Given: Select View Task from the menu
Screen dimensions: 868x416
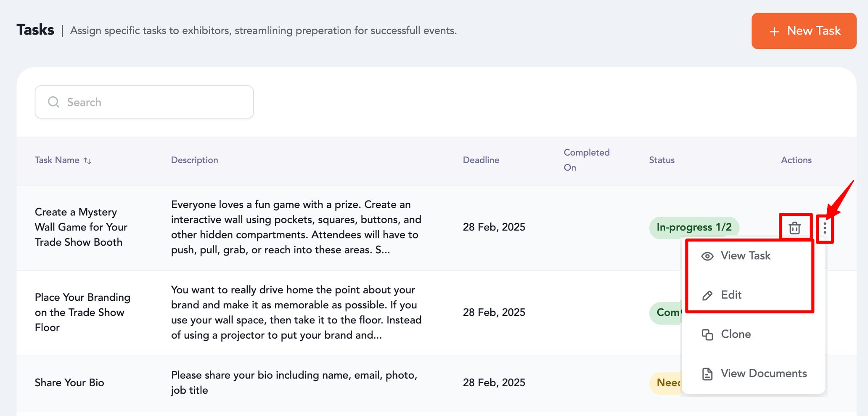Looking at the screenshot, I should 746,256.
